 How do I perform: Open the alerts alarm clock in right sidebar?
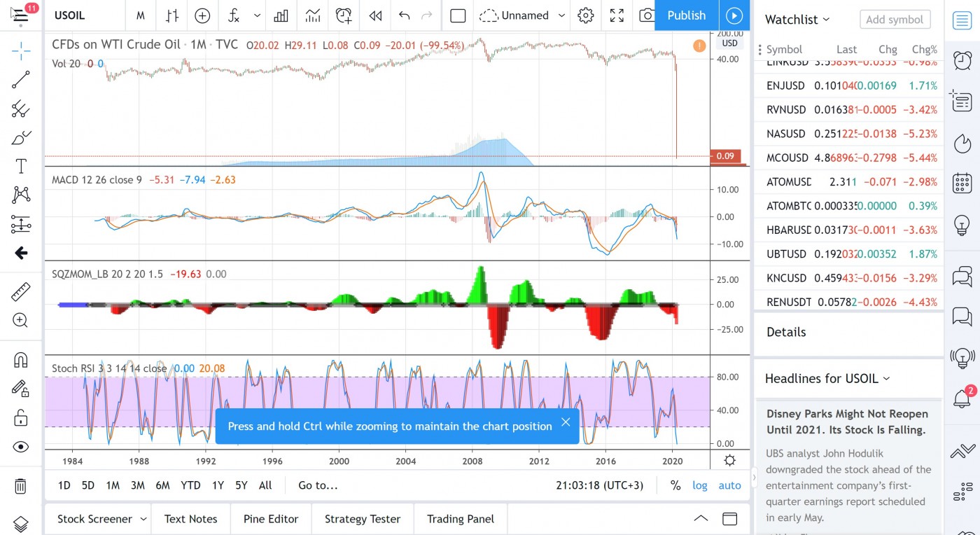click(x=962, y=60)
